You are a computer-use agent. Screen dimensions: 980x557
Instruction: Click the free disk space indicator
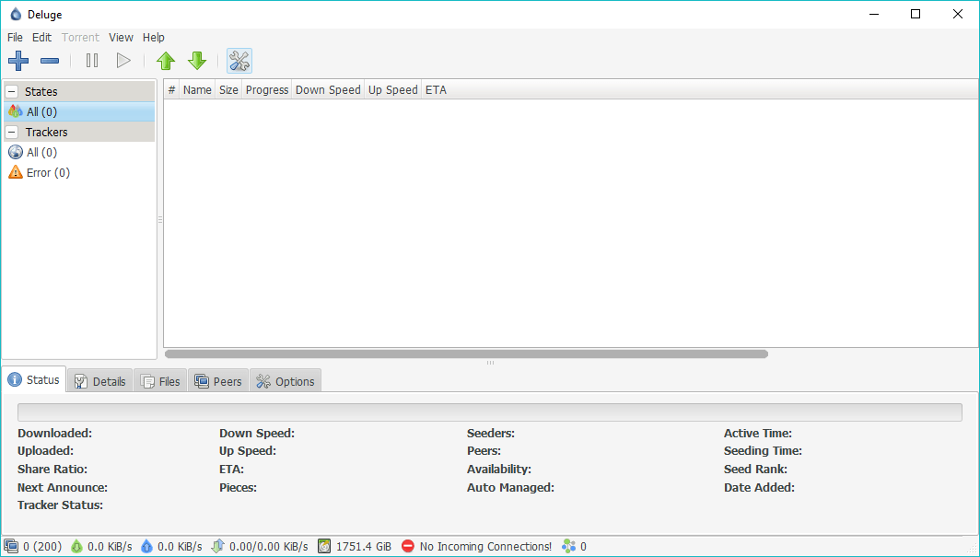(355, 546)
